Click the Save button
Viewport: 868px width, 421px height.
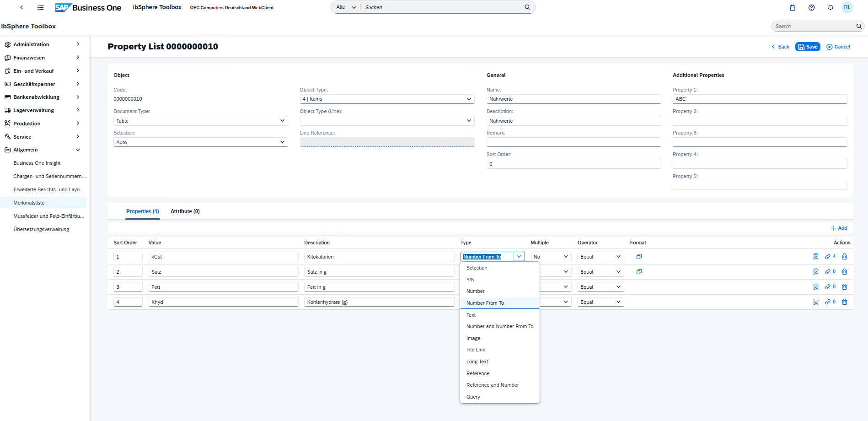tap(808, 47)
